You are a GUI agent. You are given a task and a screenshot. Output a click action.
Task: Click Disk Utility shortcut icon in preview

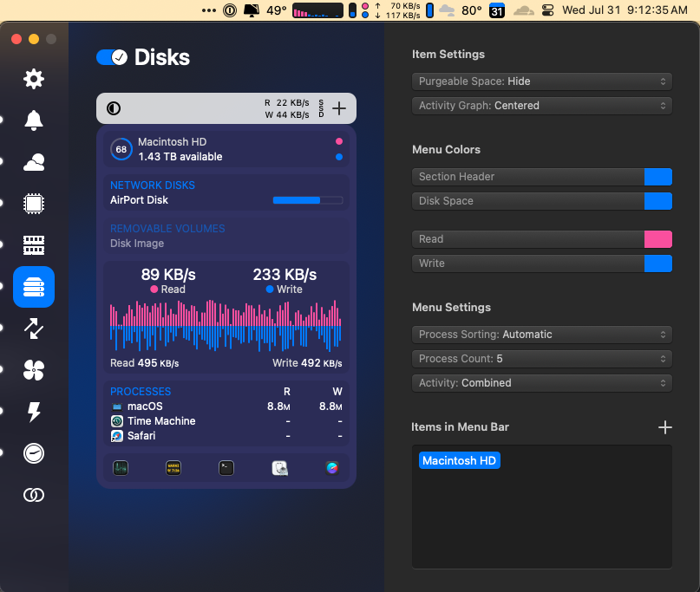(x=279, y=468)
